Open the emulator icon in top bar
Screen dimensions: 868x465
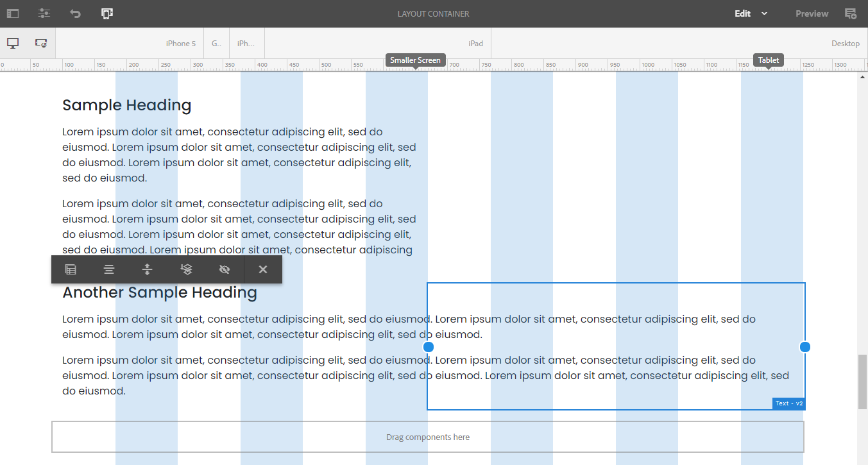point(107,13)
